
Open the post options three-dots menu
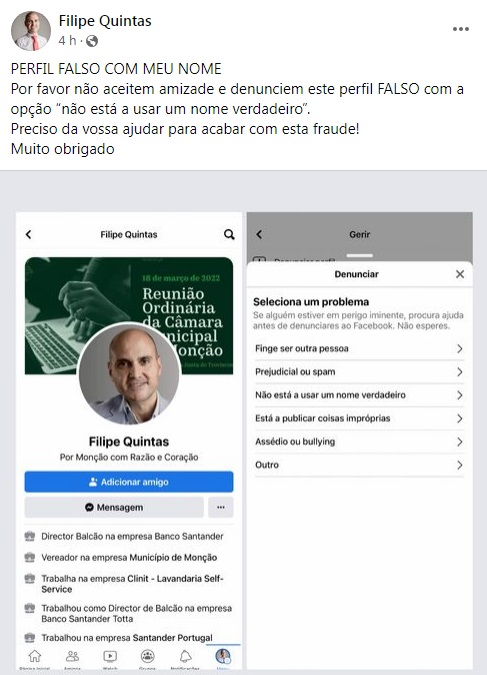click(x=460, y=29)
